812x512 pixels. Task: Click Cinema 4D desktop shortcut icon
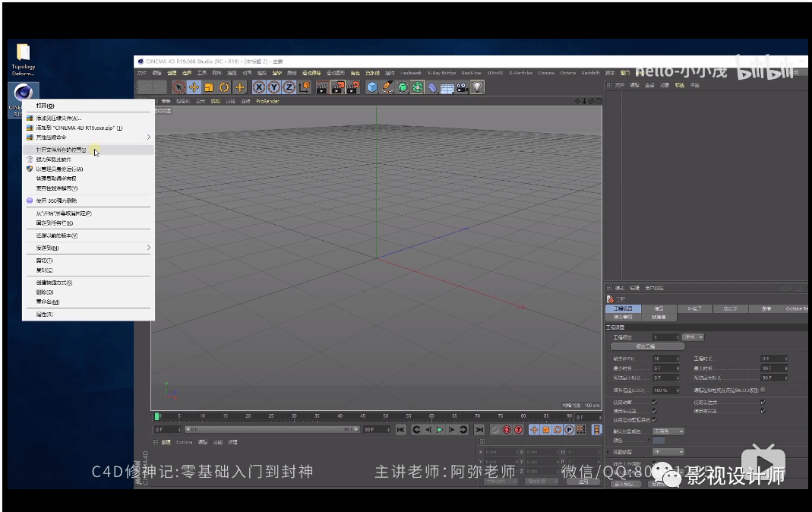(x=23, y=100)
